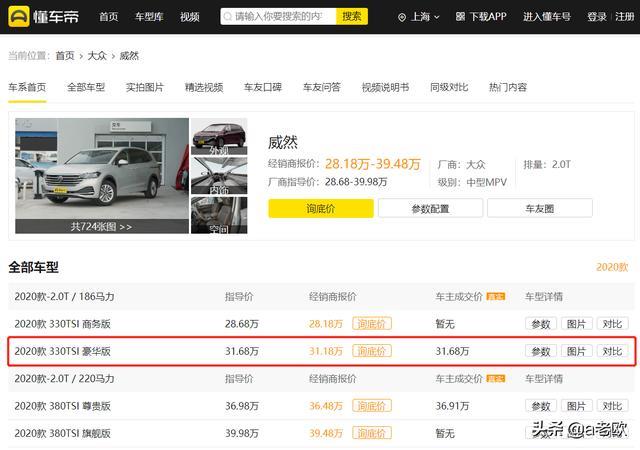Screen dimensions: 640x450
Task: Click 参数 for 330TSI 豪华版
Action: point(541,351)
